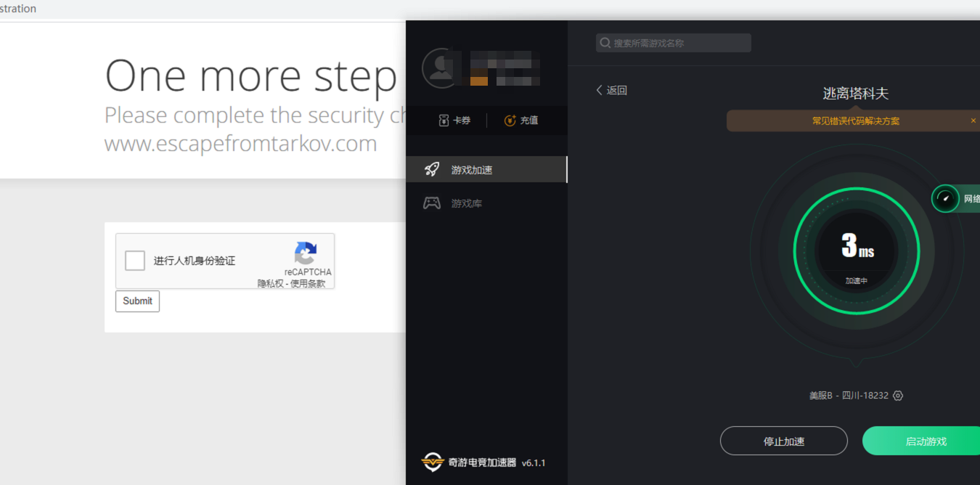Click the 奇游电竞加速器 logo icon
This screenshot has width=980, height=485.
point(432,462)
